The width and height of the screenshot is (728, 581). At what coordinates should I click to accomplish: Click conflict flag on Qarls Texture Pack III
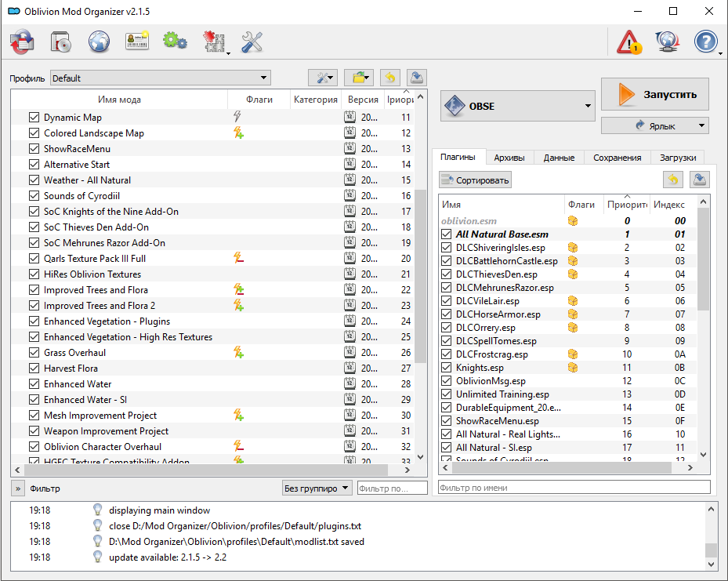point(238,258)
